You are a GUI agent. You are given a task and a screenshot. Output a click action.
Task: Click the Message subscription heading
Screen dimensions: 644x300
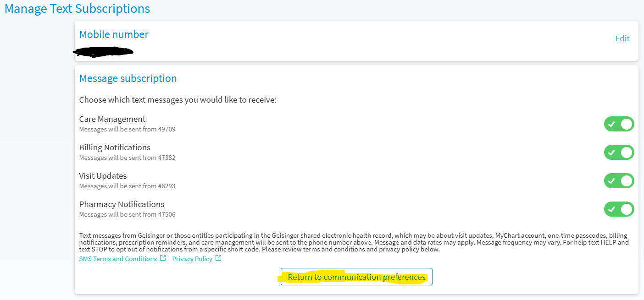point(128,78)
